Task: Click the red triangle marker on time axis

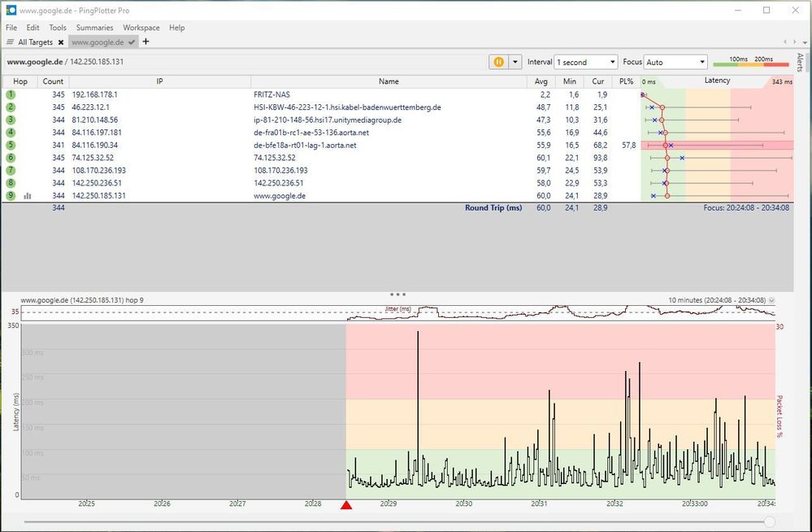Action: 346,504
